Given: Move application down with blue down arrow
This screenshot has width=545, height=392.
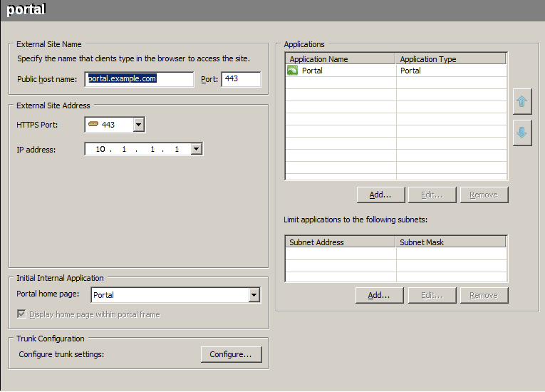Looking at the screenshot, I should point(522,133).
